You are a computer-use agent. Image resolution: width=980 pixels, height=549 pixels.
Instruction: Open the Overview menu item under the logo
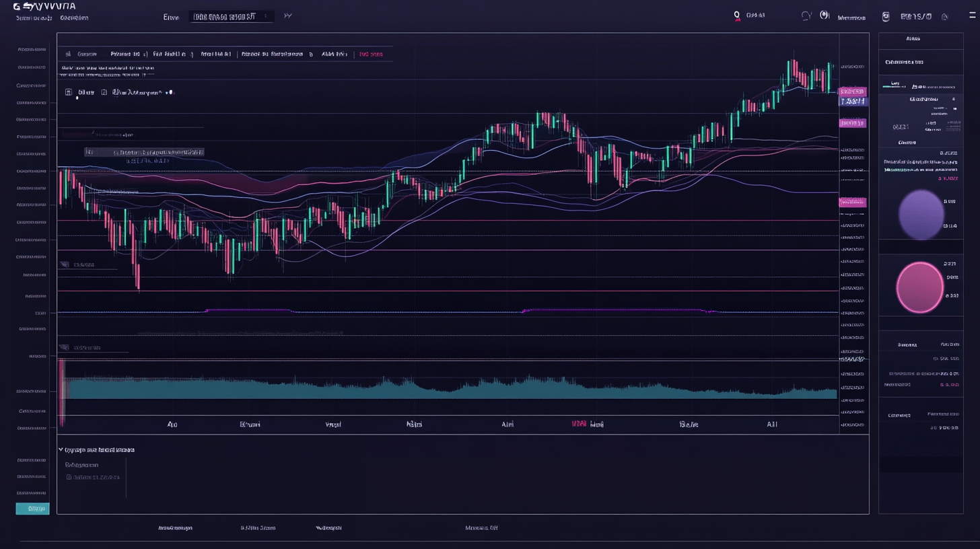[73, 17]
